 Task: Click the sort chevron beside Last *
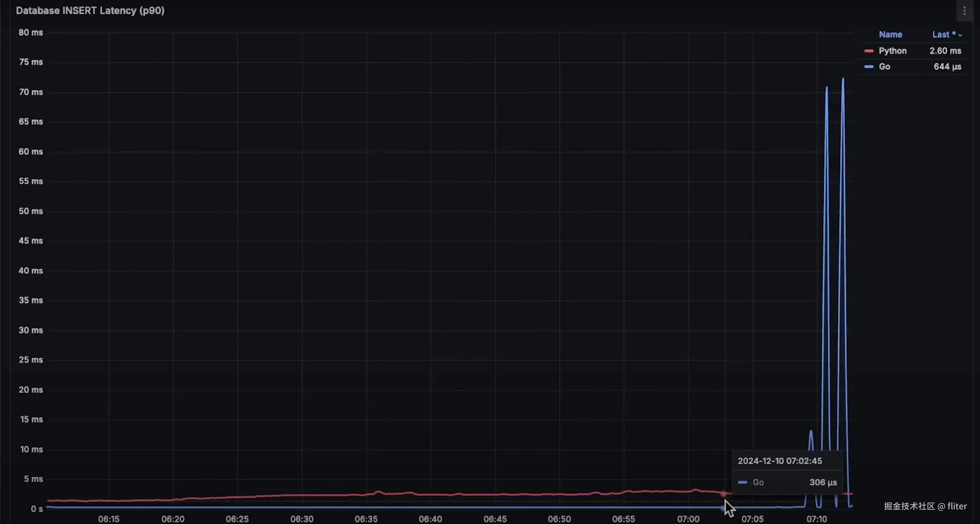[x=960, y=35]
